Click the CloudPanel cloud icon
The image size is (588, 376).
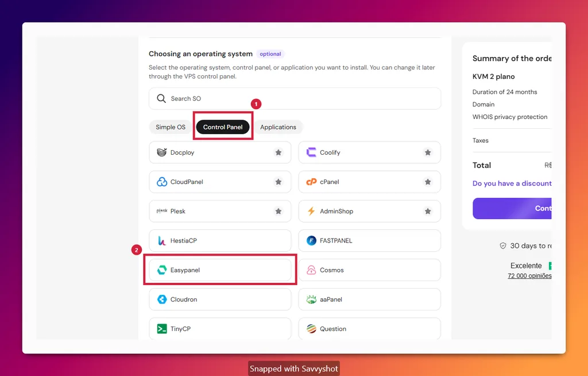(161, 182)
